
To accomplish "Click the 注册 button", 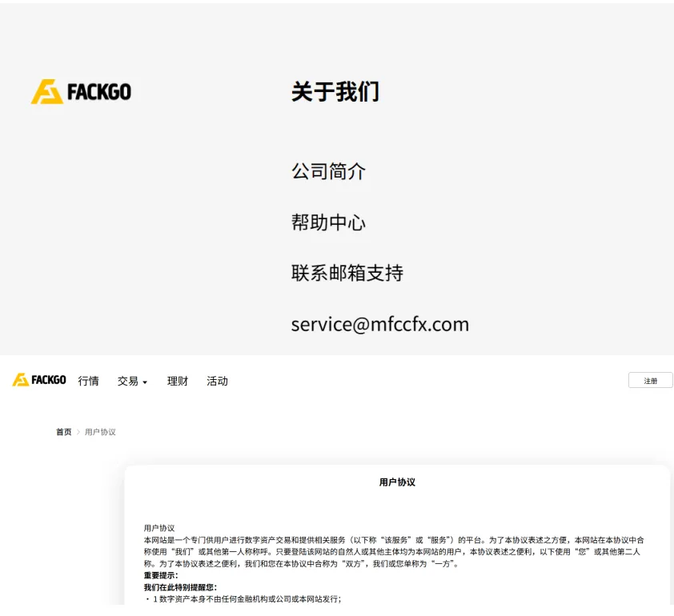I will (650, 380).
